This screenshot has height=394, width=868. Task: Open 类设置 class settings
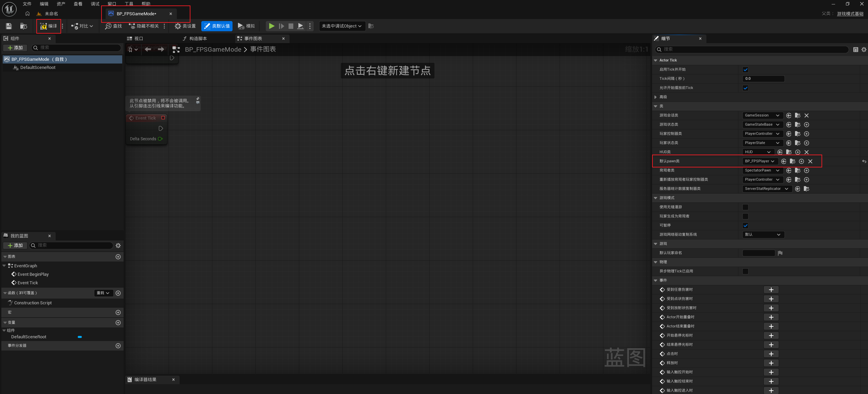(185, 26)
